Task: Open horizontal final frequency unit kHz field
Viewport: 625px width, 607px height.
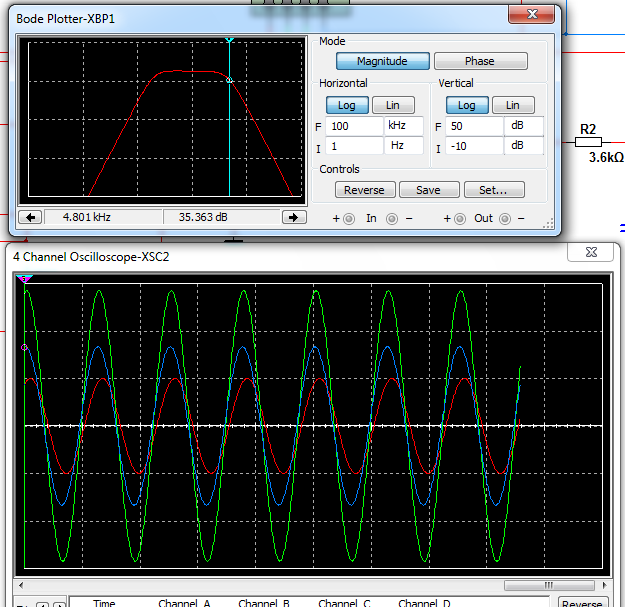Action: pyautogui.click(x=403, y=126)
